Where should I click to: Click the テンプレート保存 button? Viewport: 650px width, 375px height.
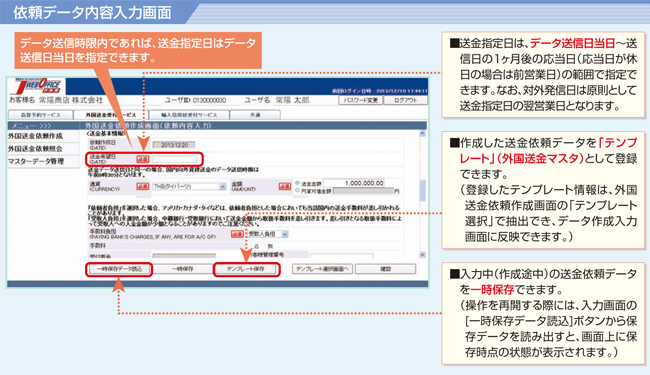coord(246,269)
